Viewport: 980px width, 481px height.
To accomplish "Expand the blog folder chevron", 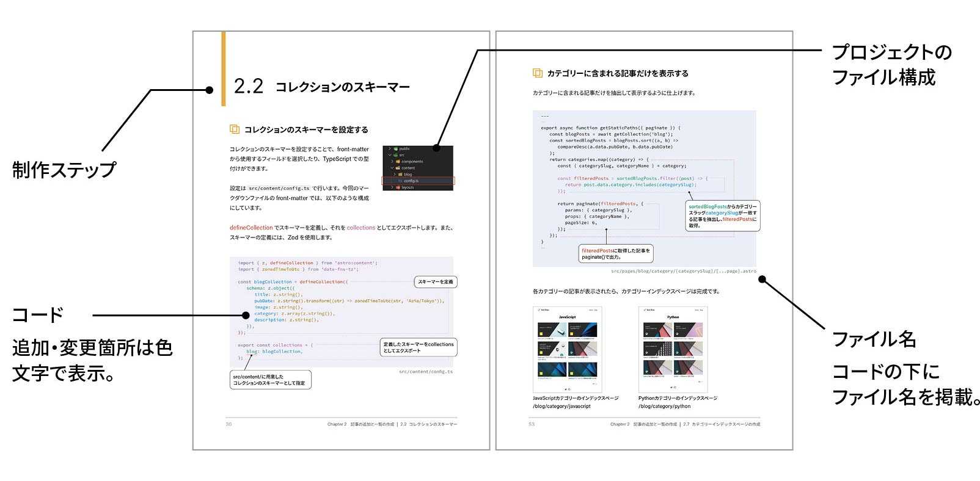I will pos(393,175).
